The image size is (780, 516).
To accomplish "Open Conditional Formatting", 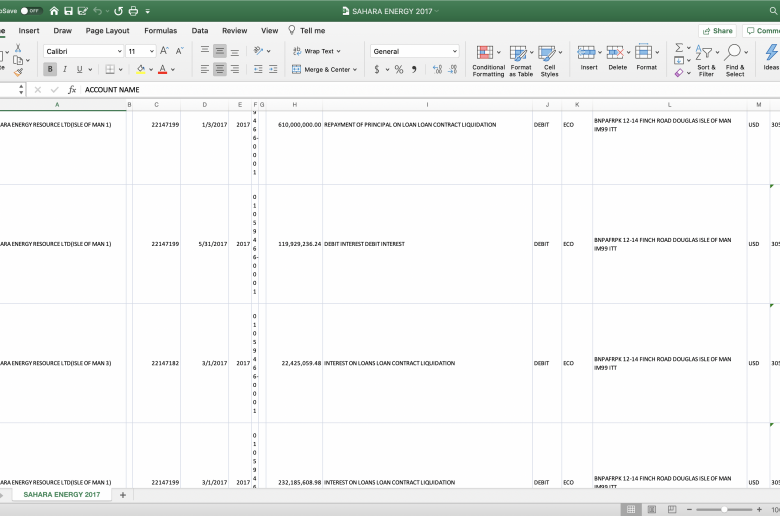I will pyautogui.click(x=488, y=60).
